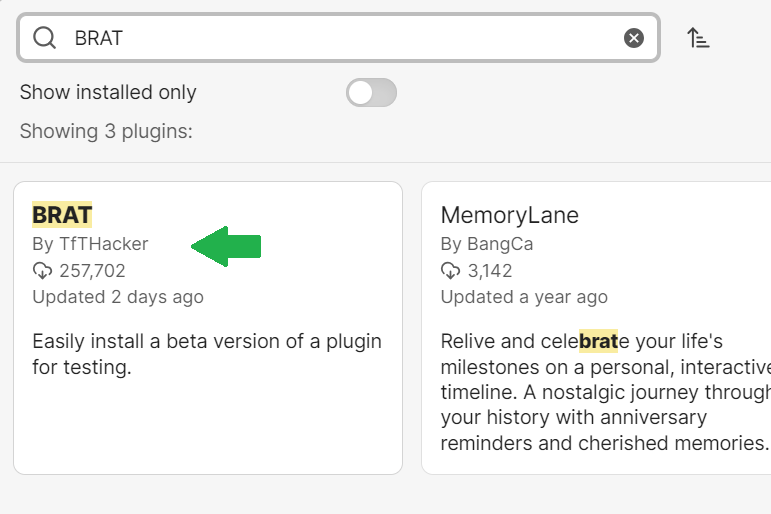This screenshot has height=514, width=771.
Task: Clear the BRAT search text
Action: click(x=634, y=38)
